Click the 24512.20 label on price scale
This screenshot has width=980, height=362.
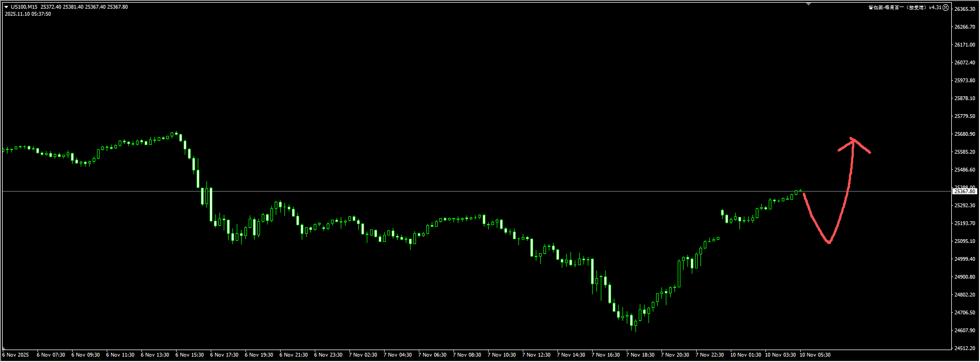pos(965,348)
